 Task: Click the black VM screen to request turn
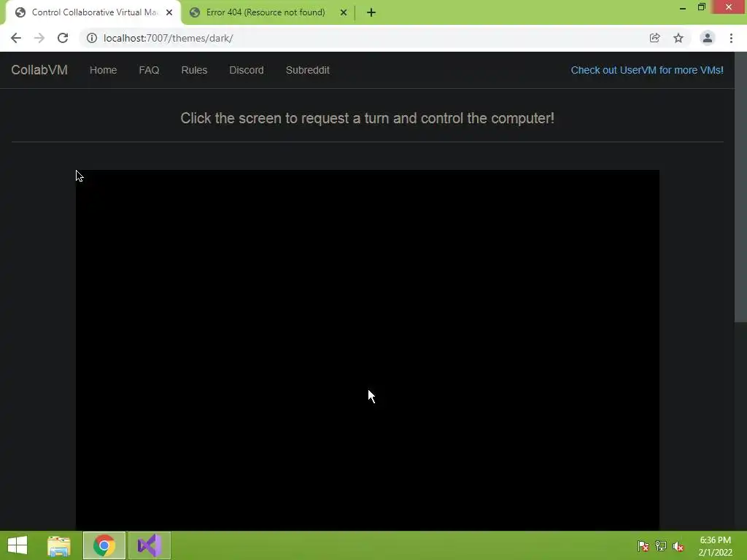pyautogui.click(x=368, y=349)
